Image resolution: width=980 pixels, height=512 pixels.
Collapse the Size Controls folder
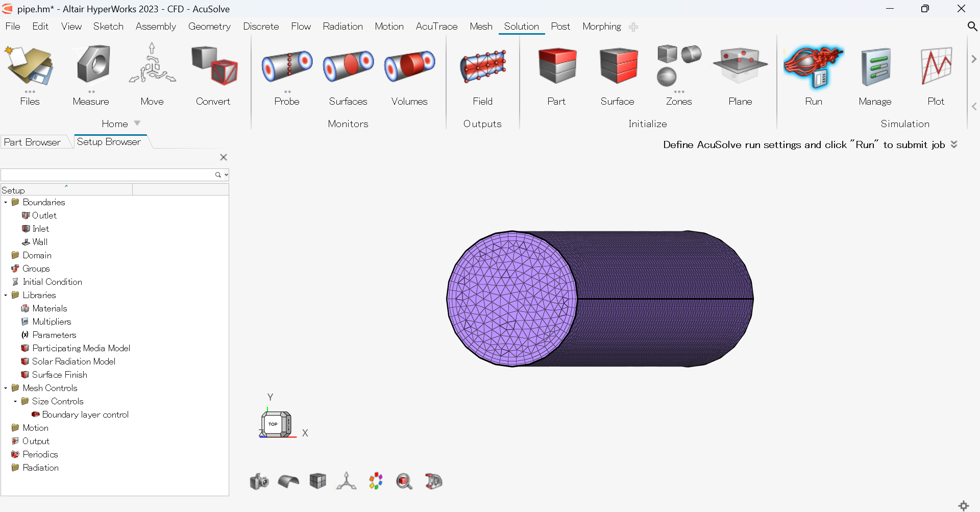click(15, 402)
